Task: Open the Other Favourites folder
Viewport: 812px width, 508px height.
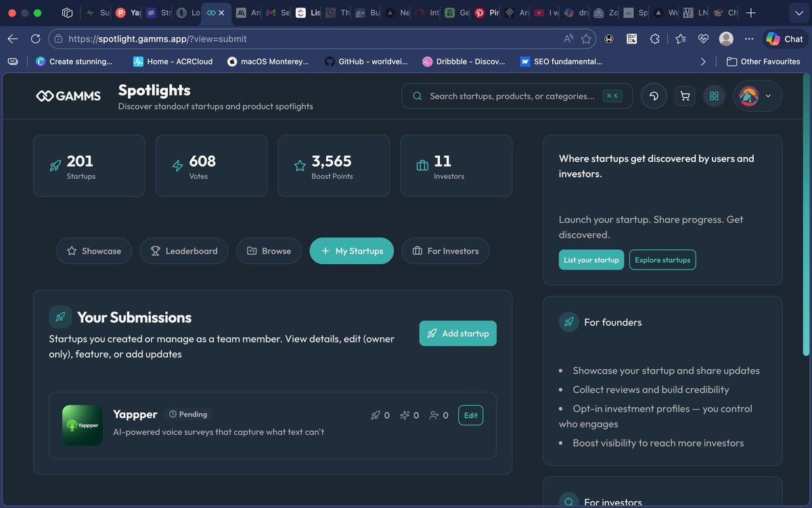Action: [763, 61]
